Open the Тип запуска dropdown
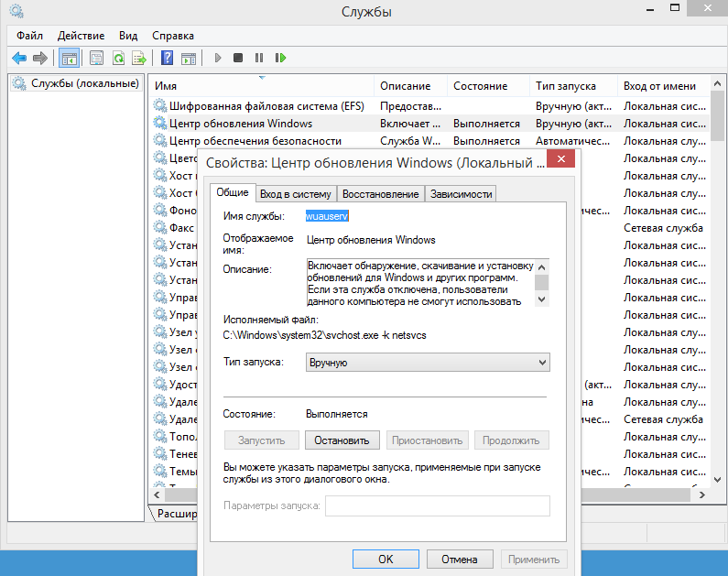This screenshot has width=728, height=576. click(x=428, y=363)
